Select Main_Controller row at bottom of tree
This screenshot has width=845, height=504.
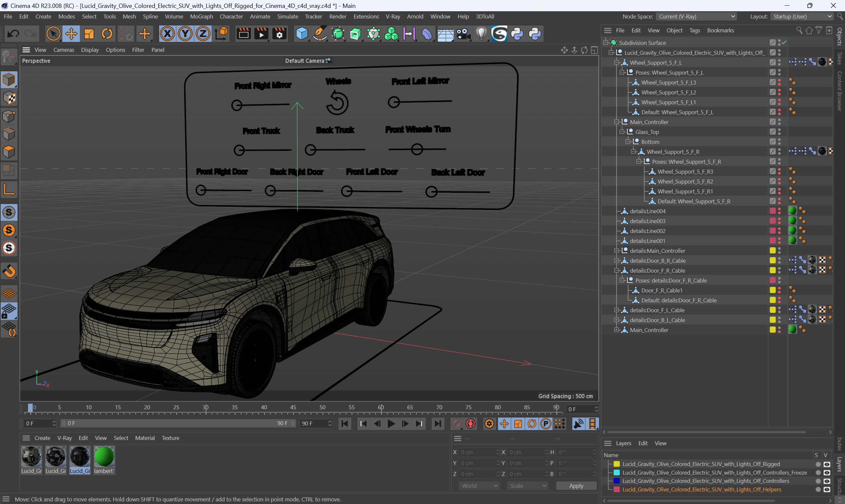pos(649,330)
